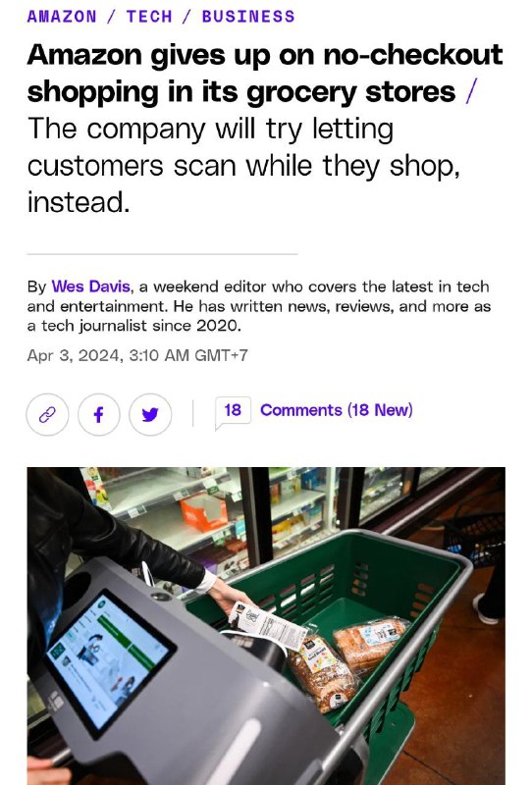Viewport: 532px width, 785px height.
Task: Visit author Wes Davis's profile
Action: pyautogui.click(x=90, y=287)
